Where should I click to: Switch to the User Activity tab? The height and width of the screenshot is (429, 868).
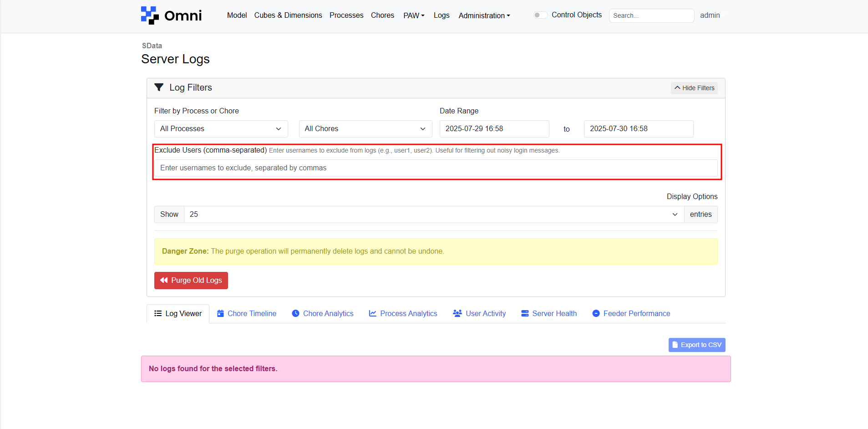click(479, 313)
